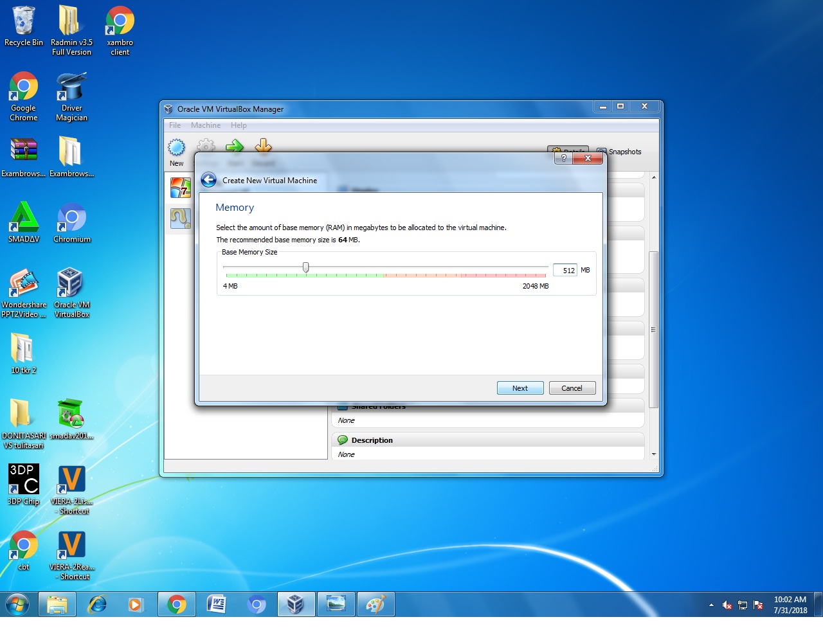
Task: Open the picture viewer taskbar button
Action: (336, 604)
